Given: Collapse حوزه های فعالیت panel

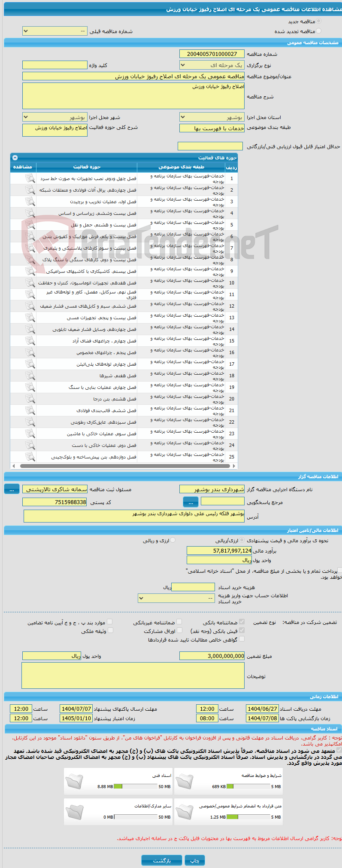Looking at the screenshot, I should click(15, 158).
